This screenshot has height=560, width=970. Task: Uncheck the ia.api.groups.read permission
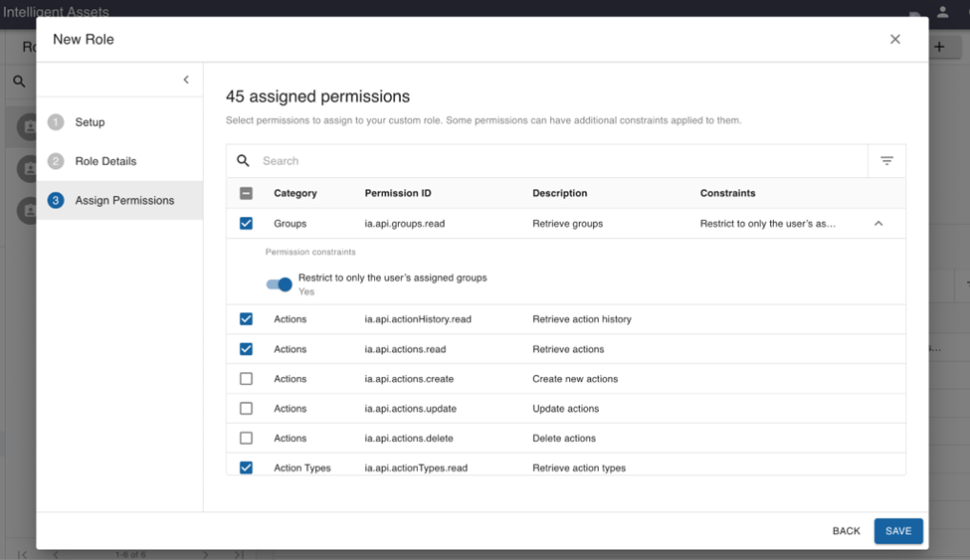pos(246,224)
